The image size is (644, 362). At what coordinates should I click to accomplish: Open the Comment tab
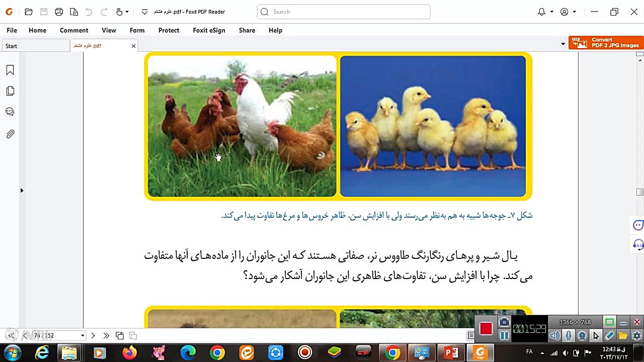(74, 30)
